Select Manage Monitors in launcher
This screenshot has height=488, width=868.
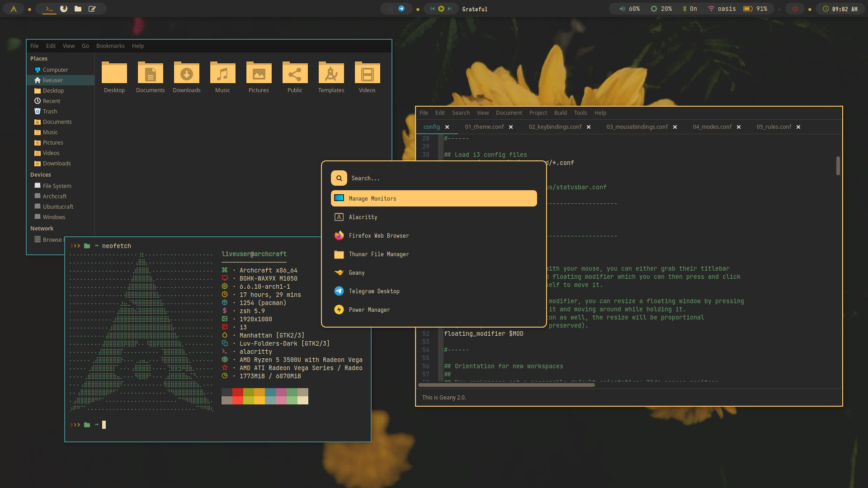[433, 199]
